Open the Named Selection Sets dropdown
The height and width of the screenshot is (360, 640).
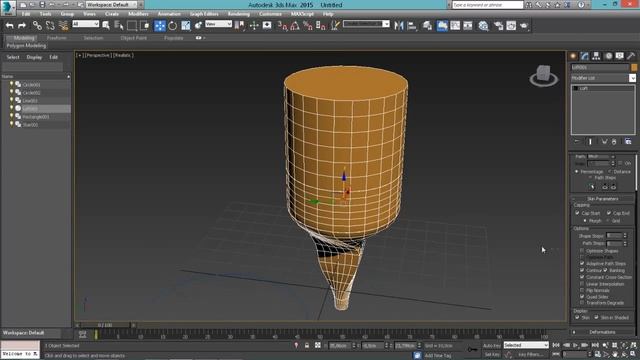coord(366,24)
